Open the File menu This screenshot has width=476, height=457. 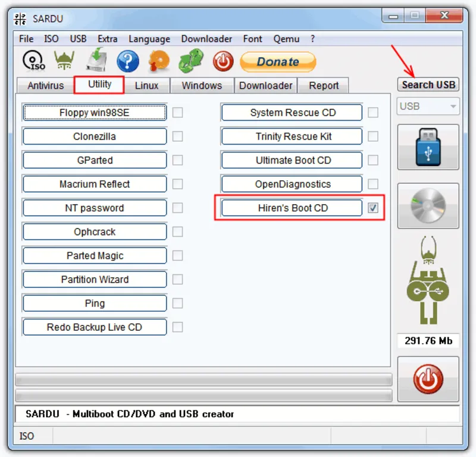26,39
